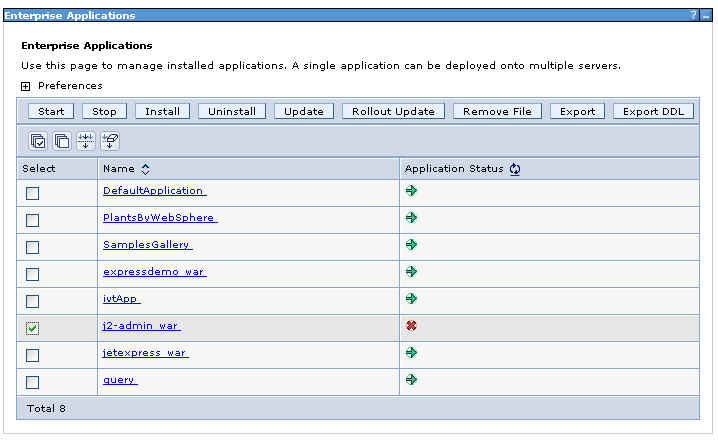This screenshot has height=446, width=718.
Task: Click the Select All icon in the table toolbar
Action: 37,141
